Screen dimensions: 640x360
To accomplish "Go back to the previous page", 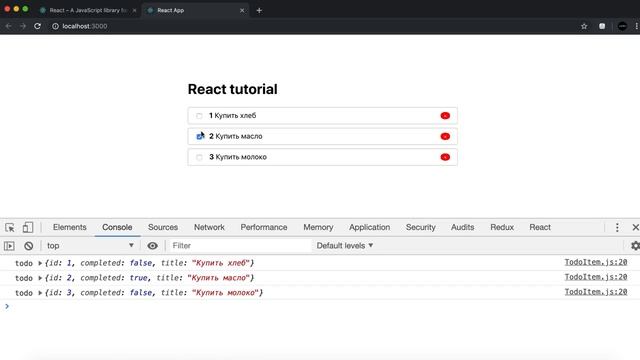I will tap(9, 26).
